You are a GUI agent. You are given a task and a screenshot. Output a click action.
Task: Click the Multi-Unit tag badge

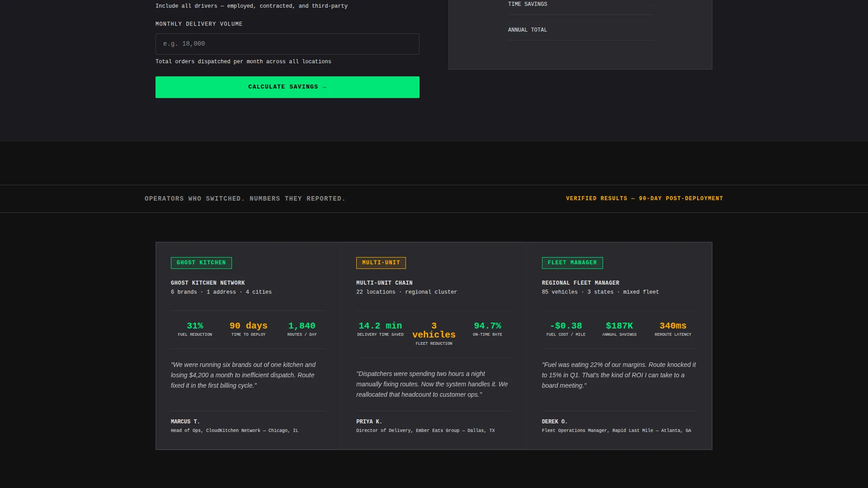click(381, 263)
